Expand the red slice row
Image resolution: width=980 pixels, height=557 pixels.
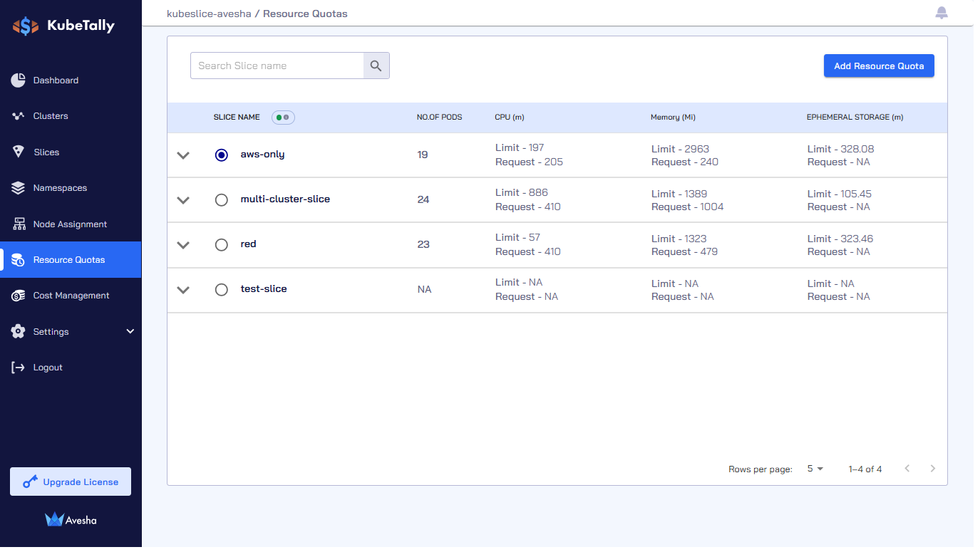coord(183,245)
